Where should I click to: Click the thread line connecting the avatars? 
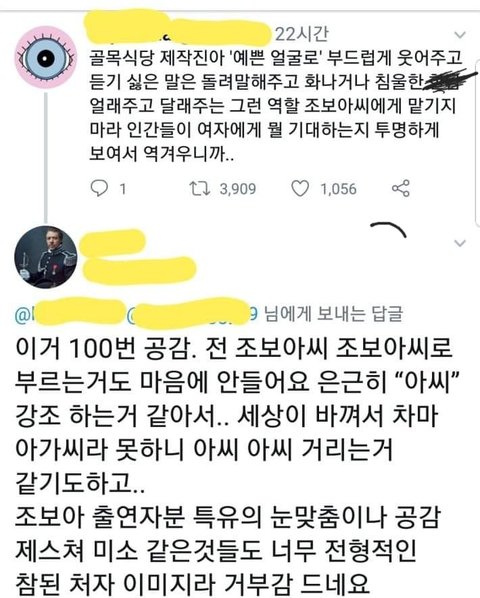46,157
